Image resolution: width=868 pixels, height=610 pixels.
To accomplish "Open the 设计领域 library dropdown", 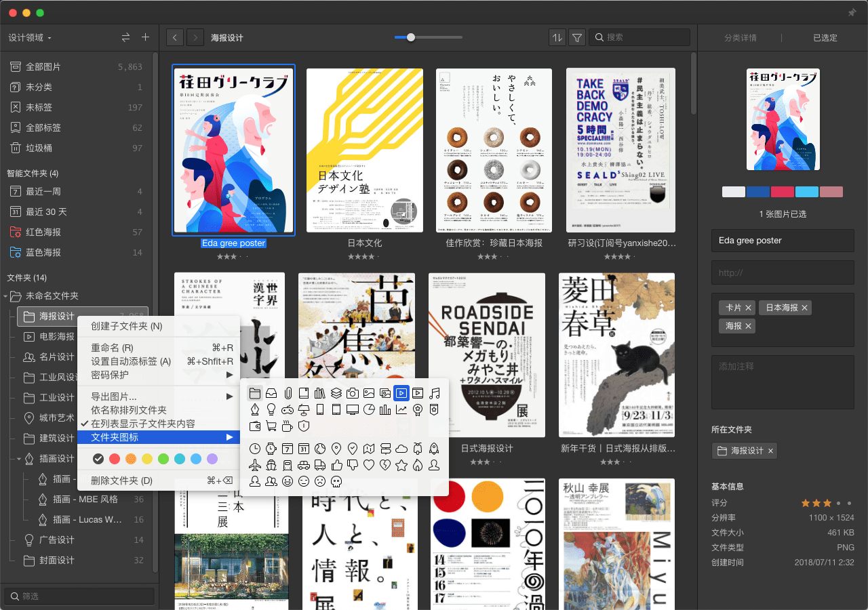I will click(30, 37).
